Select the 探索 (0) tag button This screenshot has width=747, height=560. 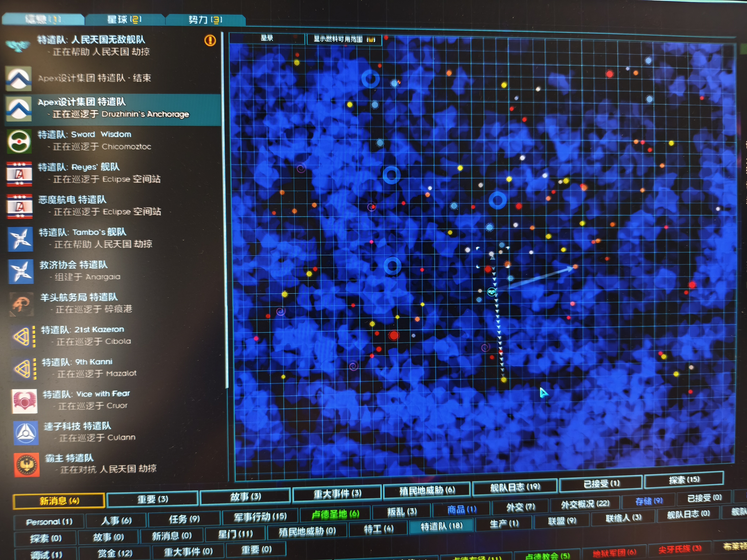click(x=46, y=538)
